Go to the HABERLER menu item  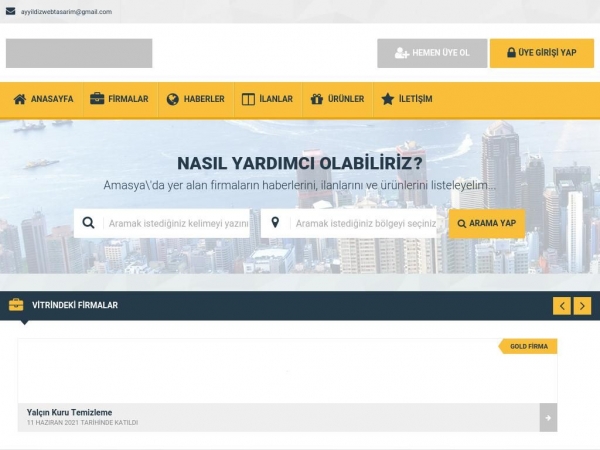(196, 99)
